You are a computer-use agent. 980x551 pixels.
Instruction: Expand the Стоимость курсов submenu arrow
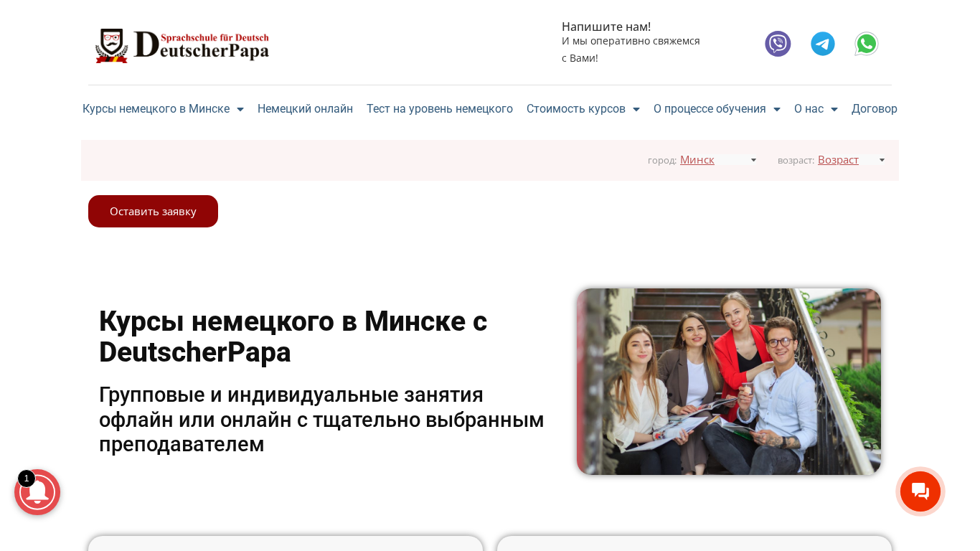636,109
